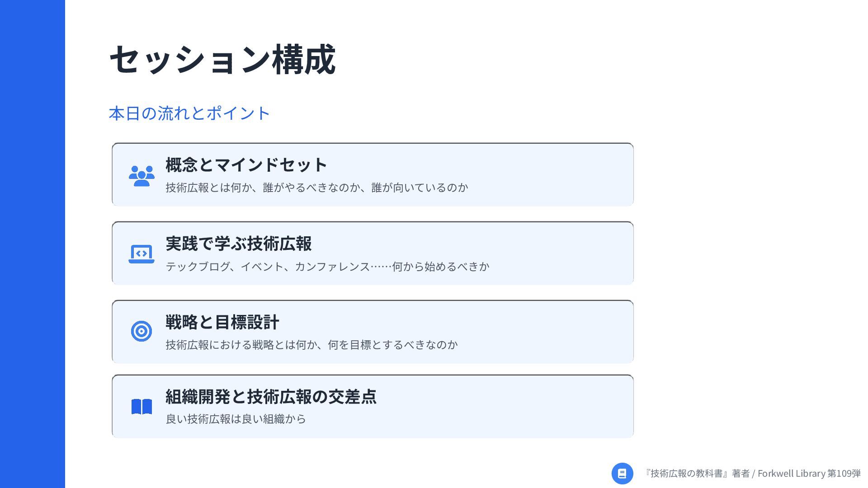Click the 良い技術広報は良い組織から text
The height and width of the screenshot is (488, 868).
pos(236,419)
